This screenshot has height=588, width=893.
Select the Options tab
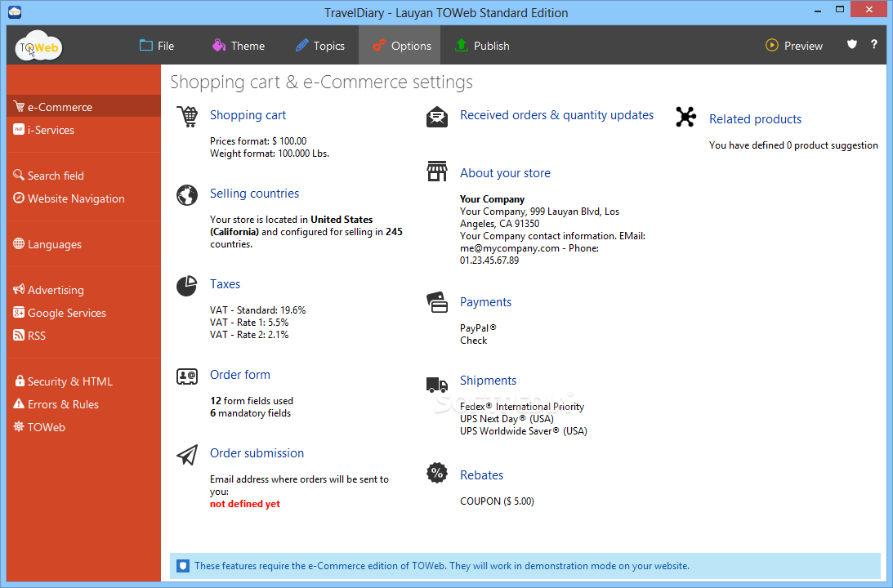tap(400, 46)
